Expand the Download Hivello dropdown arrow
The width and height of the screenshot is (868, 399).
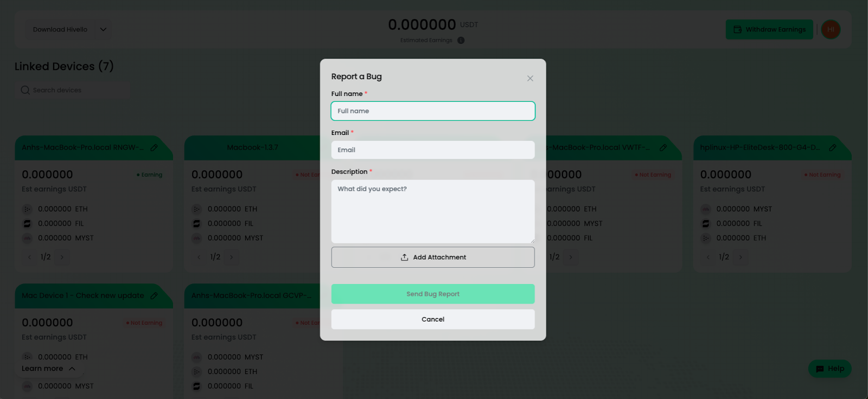tap(103, 29)
